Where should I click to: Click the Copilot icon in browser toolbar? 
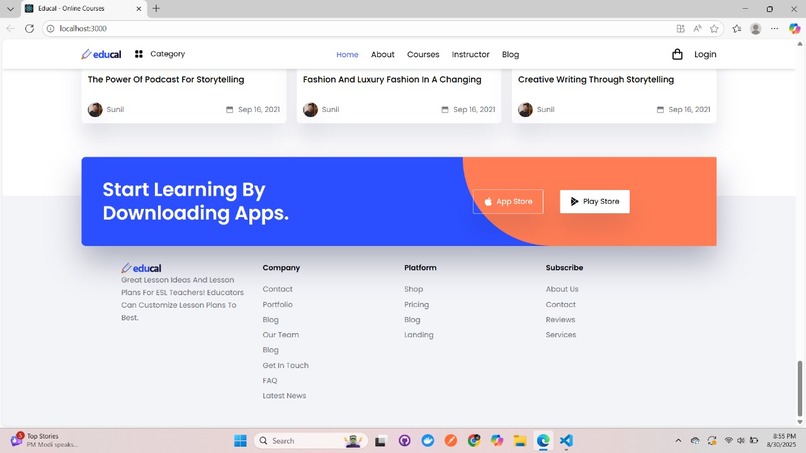794,29
